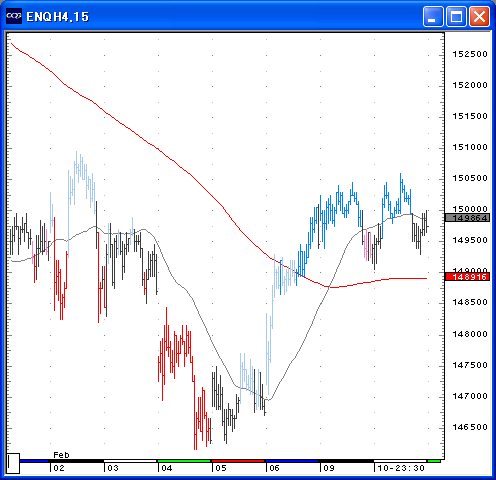
Task: Click the 147000 price axis label
Action: tap(470, 396)
